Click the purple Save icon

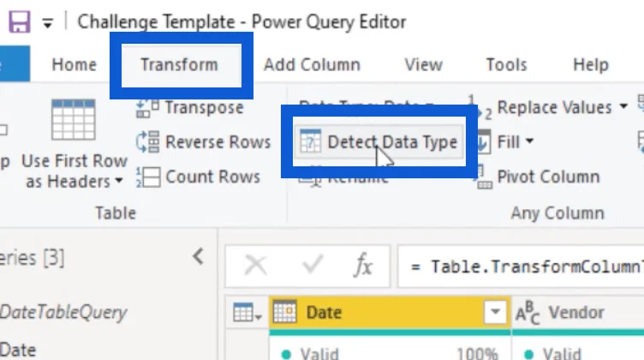(20, 21)
